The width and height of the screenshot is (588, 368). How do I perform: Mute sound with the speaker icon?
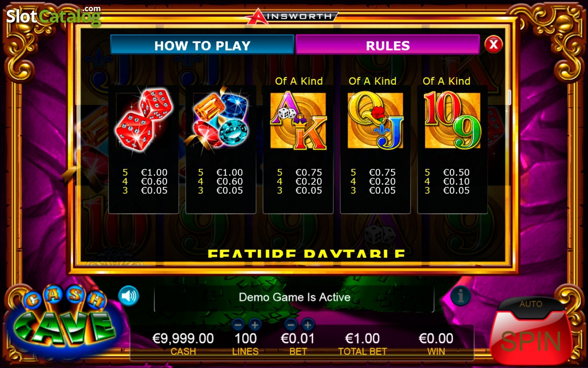point(128,295)
